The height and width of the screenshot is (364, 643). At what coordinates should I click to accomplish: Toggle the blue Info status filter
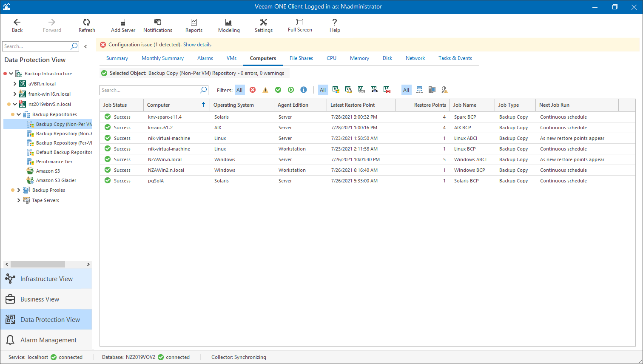click(304, 90)
